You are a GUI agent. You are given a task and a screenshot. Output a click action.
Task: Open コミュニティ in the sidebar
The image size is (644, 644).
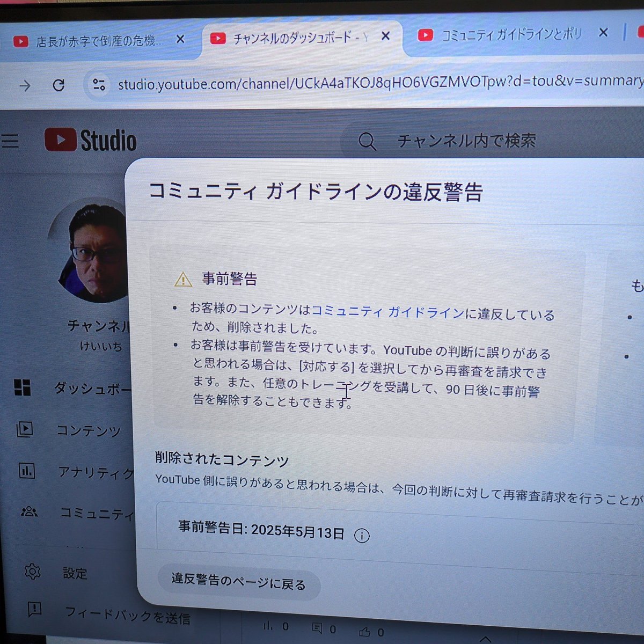97,514
